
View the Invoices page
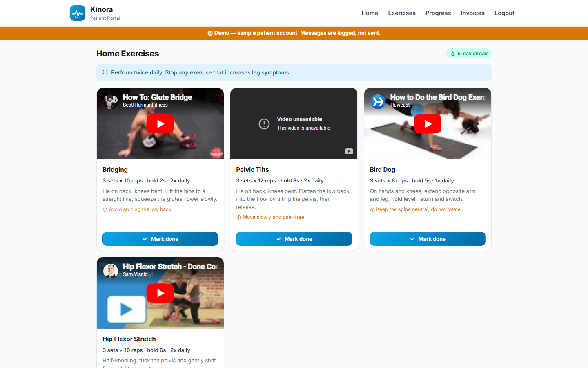pyautogui.click(x=472, y=13)
